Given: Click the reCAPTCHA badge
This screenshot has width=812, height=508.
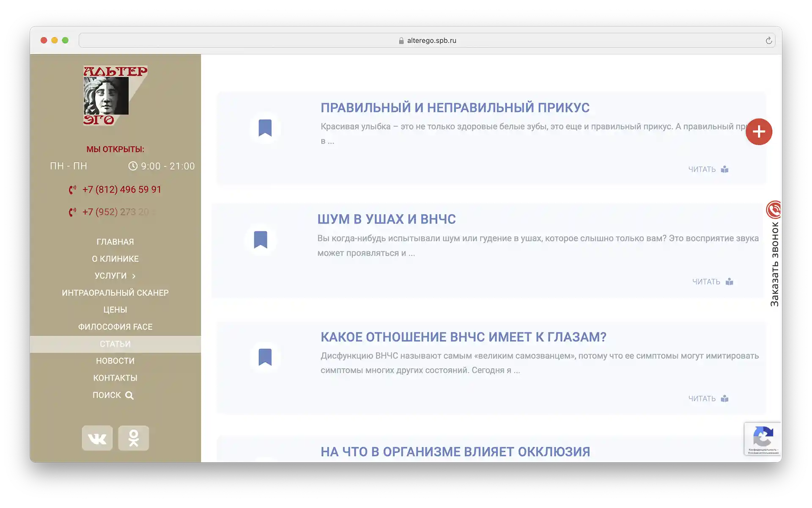Looking at the screenshot, I should 763,439.
